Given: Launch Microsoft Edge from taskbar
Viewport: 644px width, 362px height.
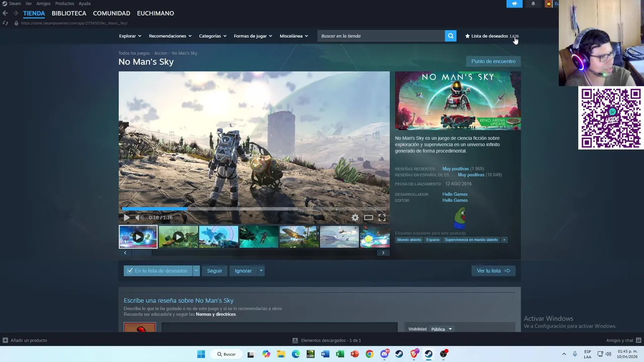Looking at the screenshot, I should 296,354.
